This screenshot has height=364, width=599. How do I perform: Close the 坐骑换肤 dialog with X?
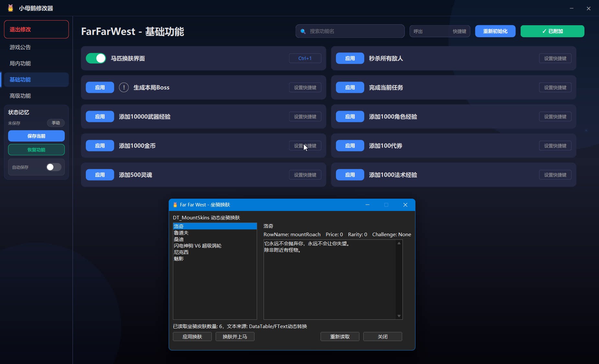pos(405,205)
